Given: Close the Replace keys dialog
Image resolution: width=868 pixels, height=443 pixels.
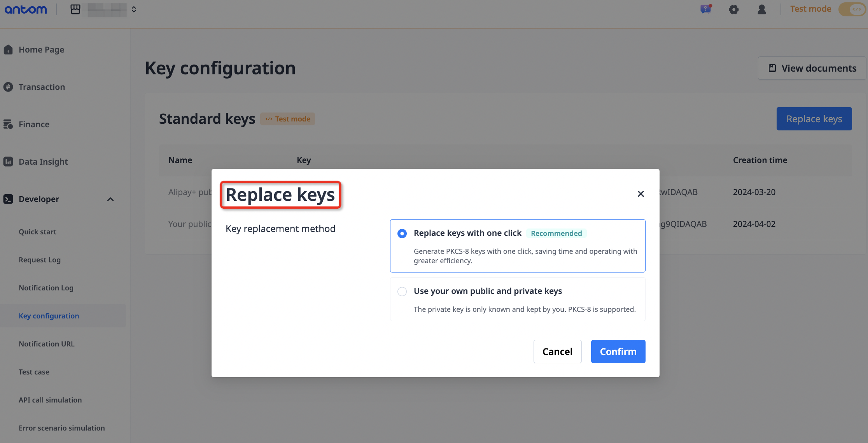Looking at the screenshot, I should [640, 194].
